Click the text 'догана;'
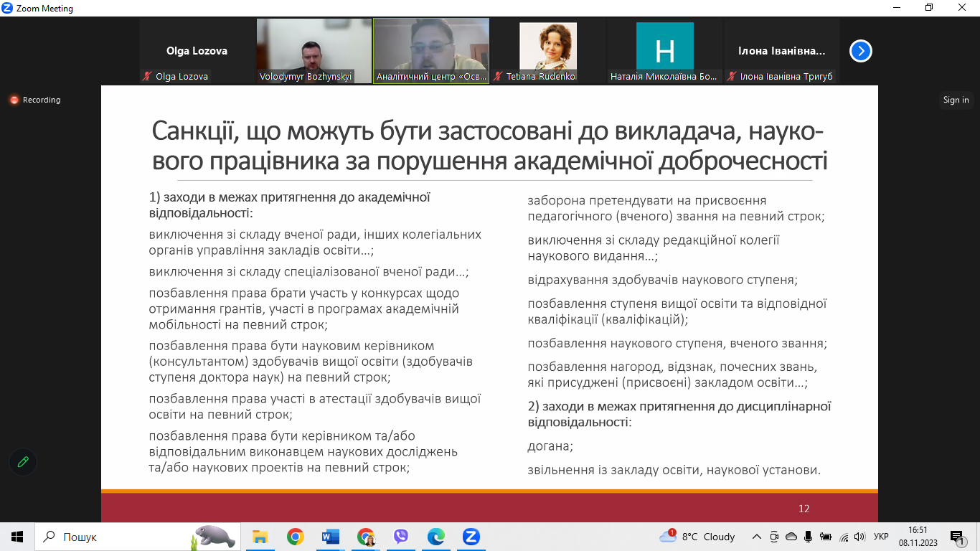The width and height of the screenshot is (980, 551). (551, 446)
